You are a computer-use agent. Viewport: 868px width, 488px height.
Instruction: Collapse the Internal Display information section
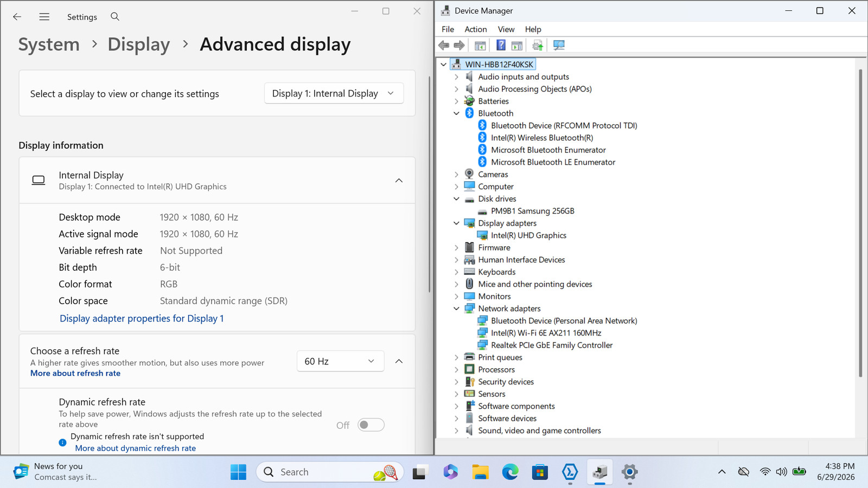click(399, 181)
